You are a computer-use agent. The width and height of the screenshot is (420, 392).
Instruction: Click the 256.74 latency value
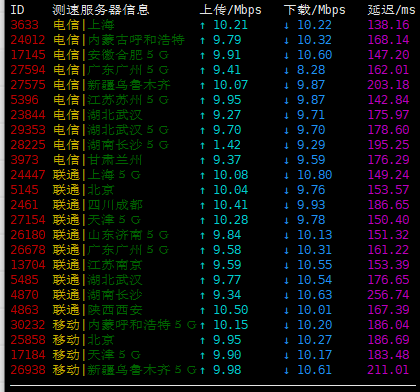tap(388, 295)
